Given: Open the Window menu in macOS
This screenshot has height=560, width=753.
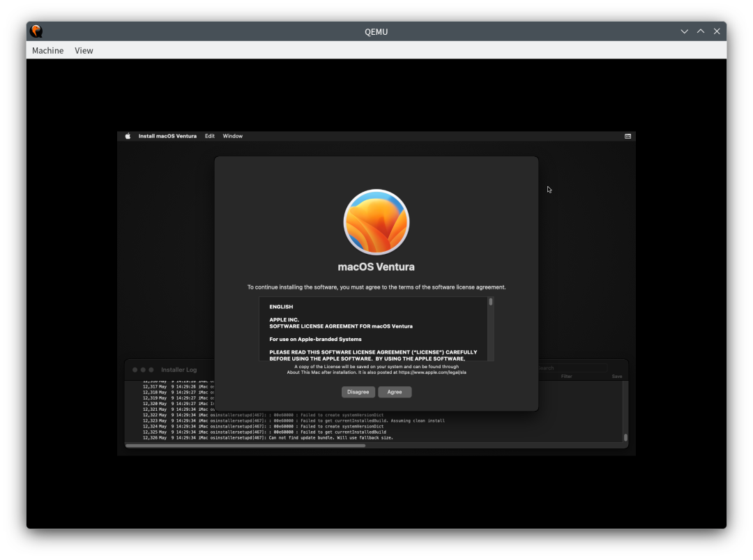Looking at the screenshot, I should click(x=232, y=137).
